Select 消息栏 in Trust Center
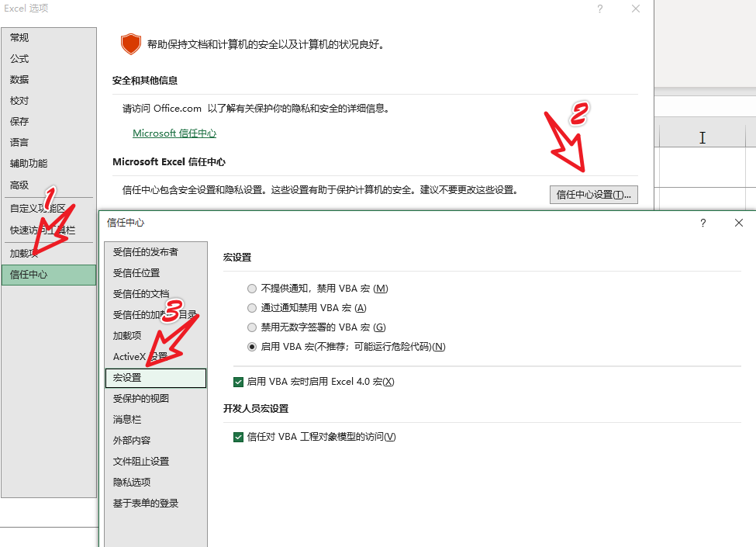 156,420
